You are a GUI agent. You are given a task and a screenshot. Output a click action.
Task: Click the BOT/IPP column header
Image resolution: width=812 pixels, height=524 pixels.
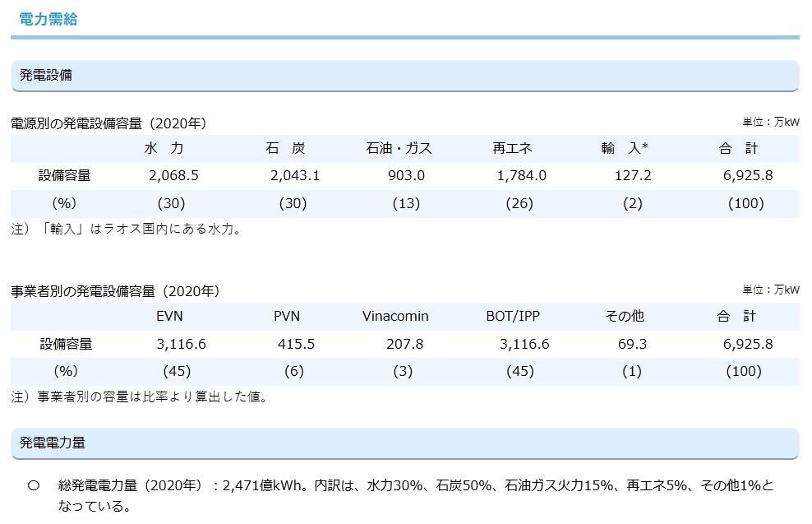(x=513, y=317)
